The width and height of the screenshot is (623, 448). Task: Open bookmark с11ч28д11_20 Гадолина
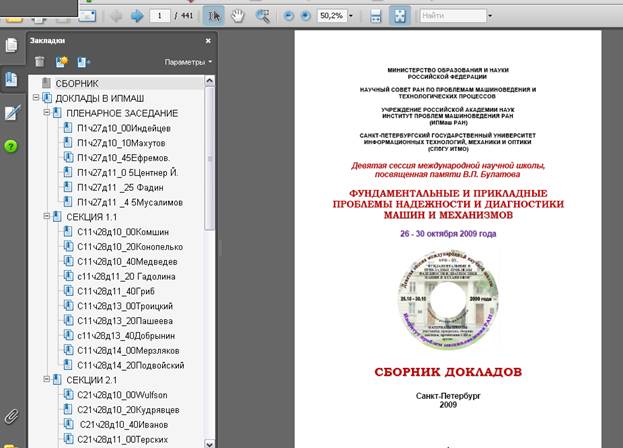[x=126, y=276]
